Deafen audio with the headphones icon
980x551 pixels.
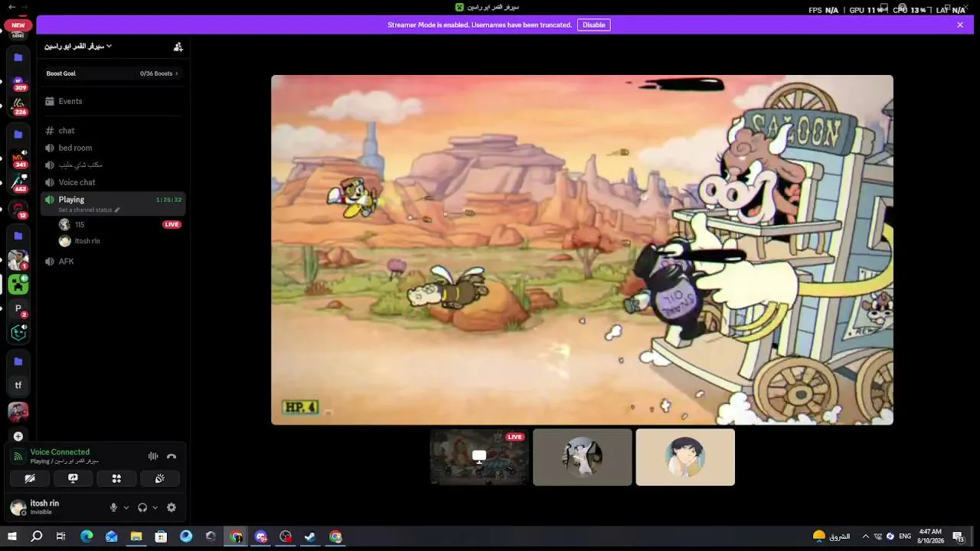(142, 507)
